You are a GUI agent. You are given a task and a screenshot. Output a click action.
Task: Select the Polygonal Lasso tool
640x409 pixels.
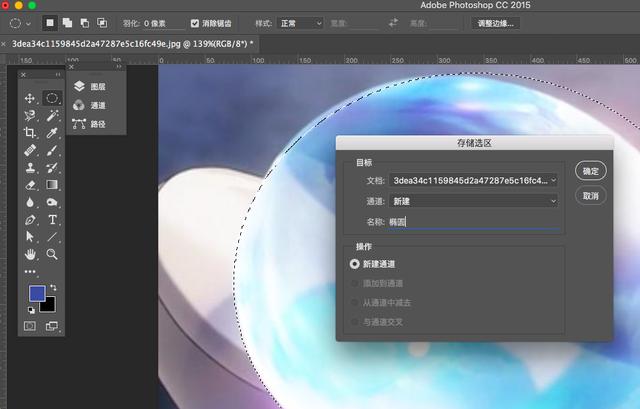30,116
